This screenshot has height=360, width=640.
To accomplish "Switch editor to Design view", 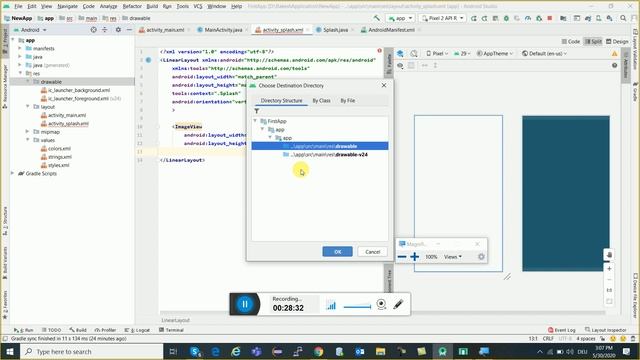I will (617, 42).
